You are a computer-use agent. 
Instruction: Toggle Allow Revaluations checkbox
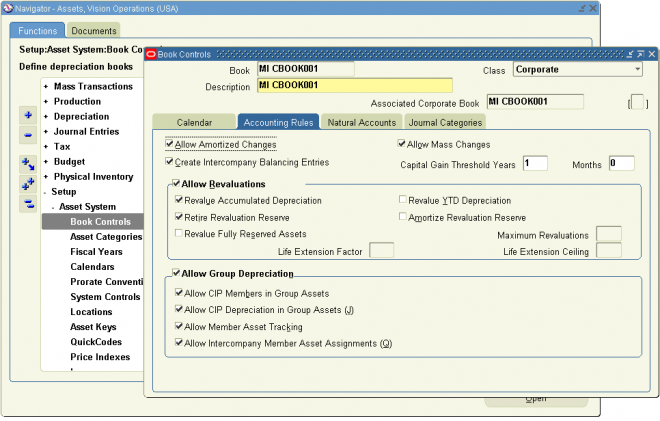coord(176,183)
